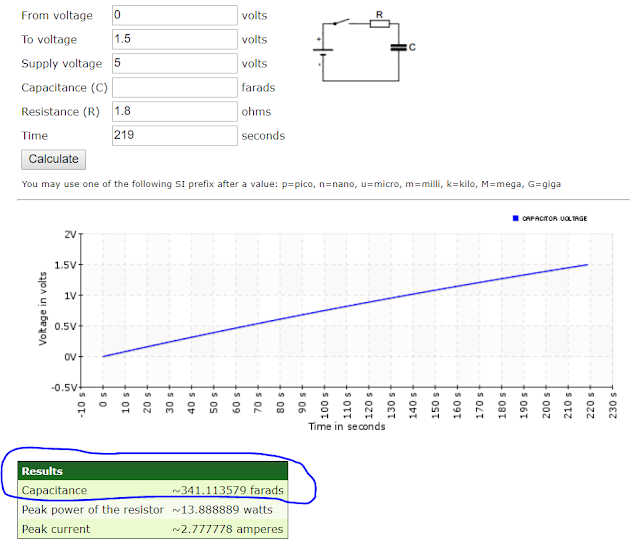Screen dimensions: 640x549
Task: Click the 2V y-axis tick label
Action: (x=70, y=235)
